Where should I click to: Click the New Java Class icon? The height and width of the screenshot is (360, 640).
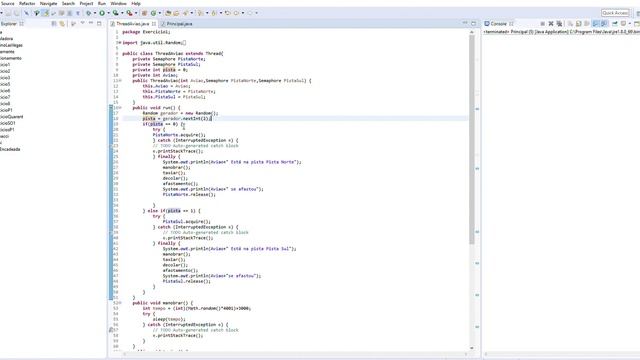(153, 13)
